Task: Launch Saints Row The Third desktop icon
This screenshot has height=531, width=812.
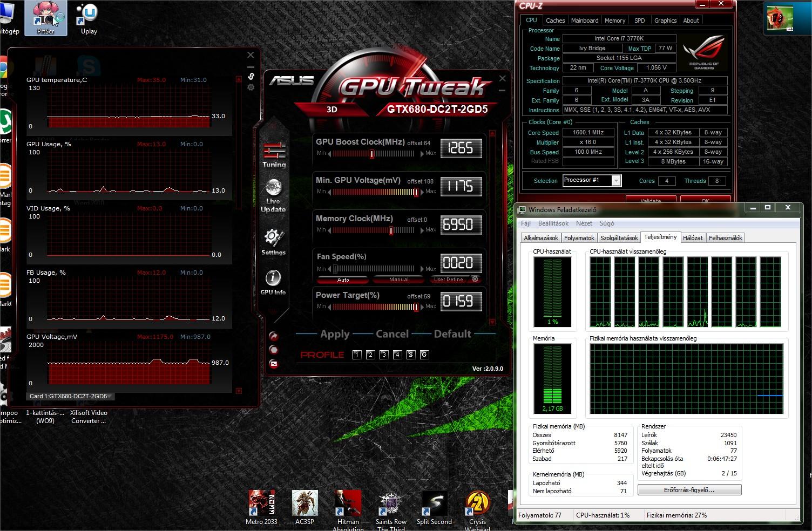Action: pos(391,510)
